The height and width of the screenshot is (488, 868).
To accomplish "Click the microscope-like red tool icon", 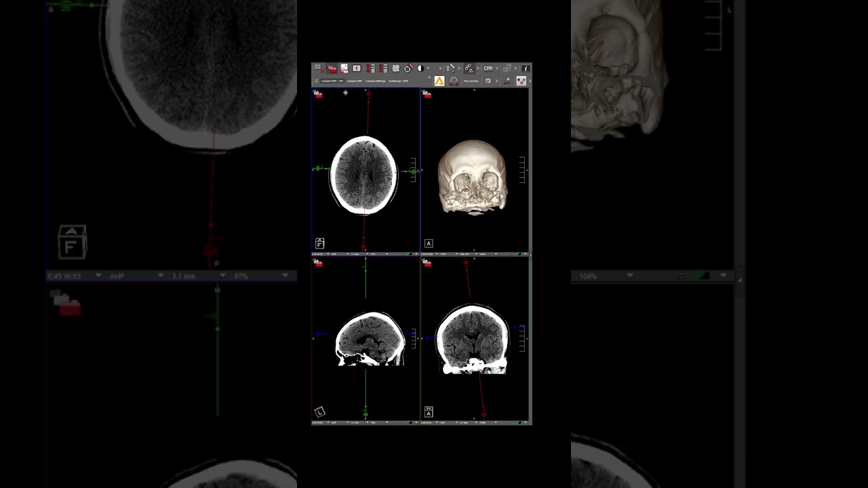I will pyautogui.click(x=507, y=81).
